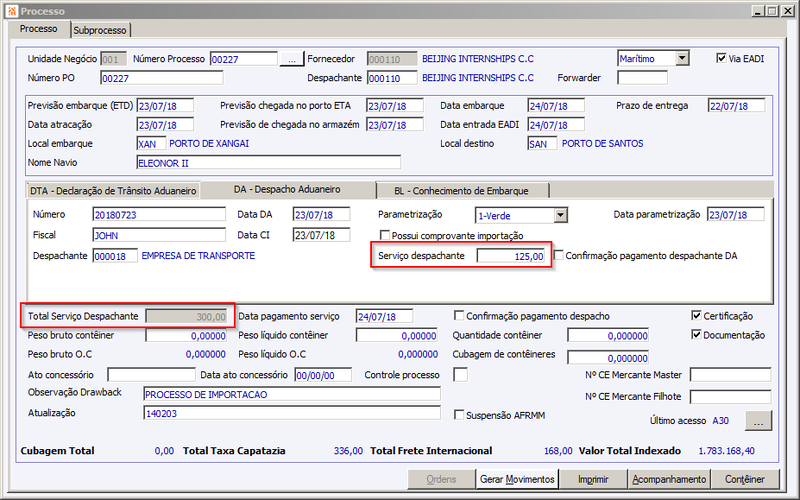Edit Data entrada EADI field
The width and height of the screenshot is (800, 500).
(556, 125)
